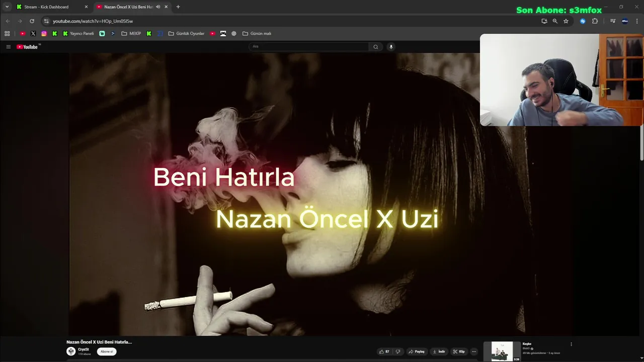Go to YouTube home via logo
Viewport: 644px width, 362px height.
(28, 47)
